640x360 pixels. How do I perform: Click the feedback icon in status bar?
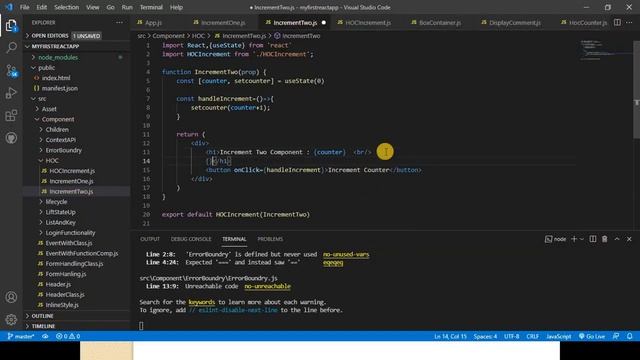[x=616, y=336]
